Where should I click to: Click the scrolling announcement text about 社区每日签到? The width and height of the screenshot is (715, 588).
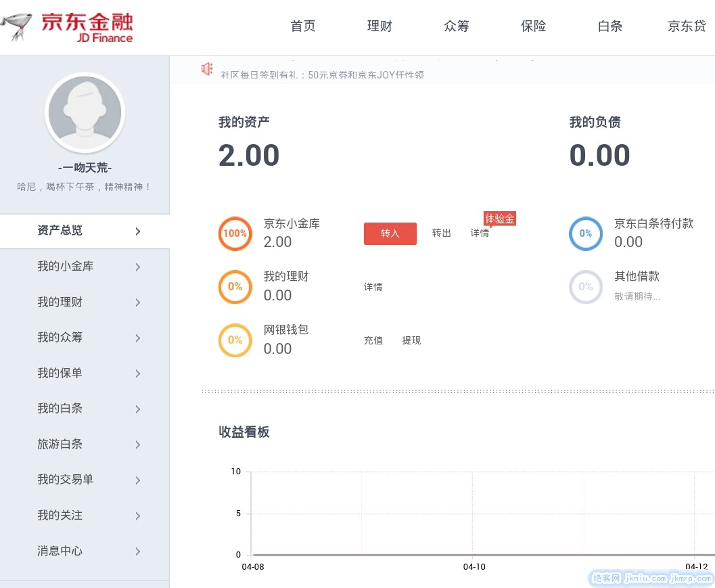coord(322,74)
